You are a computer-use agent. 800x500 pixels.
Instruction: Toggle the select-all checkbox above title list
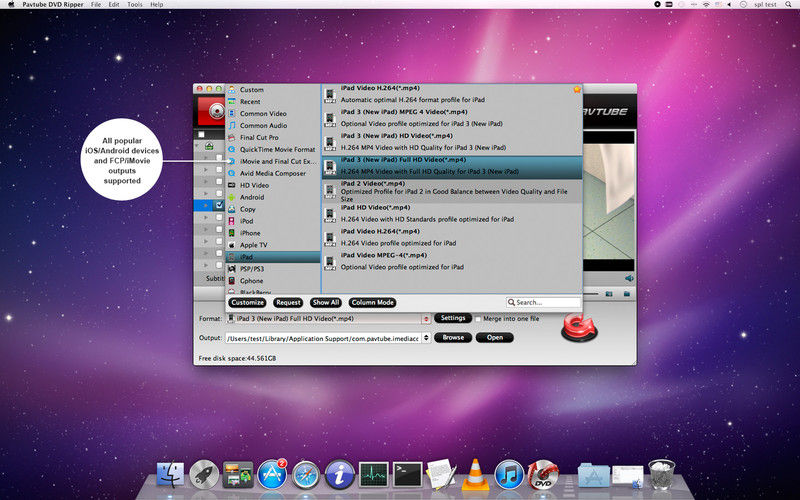coord(202,135)
